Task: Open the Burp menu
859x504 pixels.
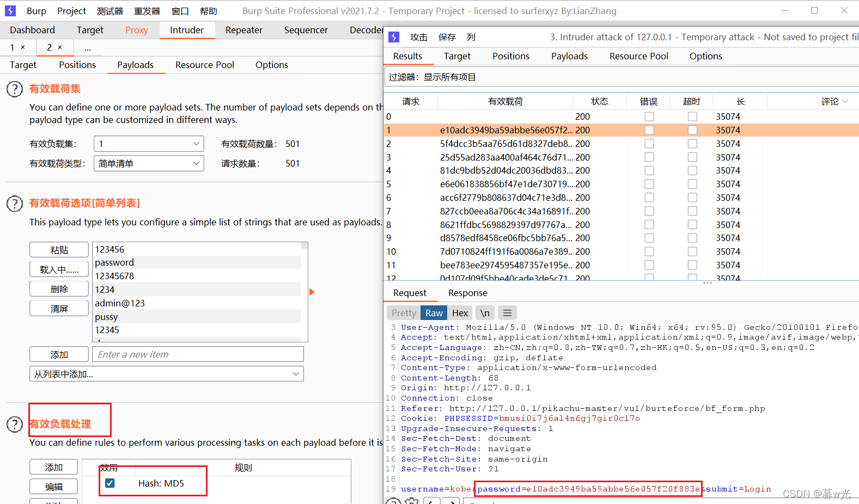Action: (36, 11)
